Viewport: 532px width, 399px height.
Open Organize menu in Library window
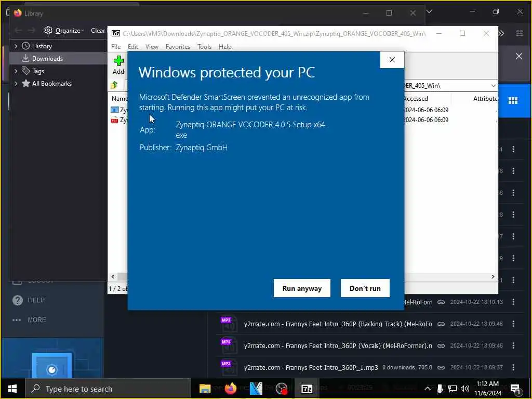point(64,30)
